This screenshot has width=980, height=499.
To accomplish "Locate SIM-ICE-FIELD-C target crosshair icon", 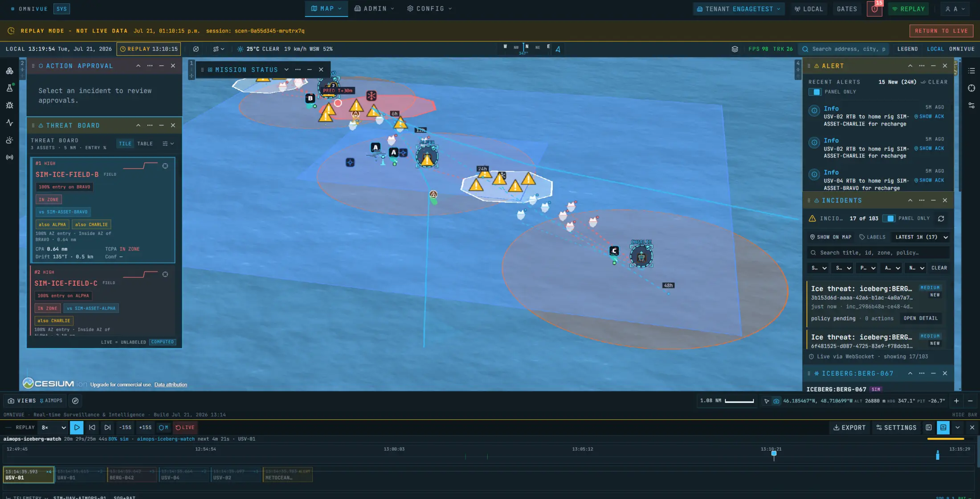I will 165,275.
